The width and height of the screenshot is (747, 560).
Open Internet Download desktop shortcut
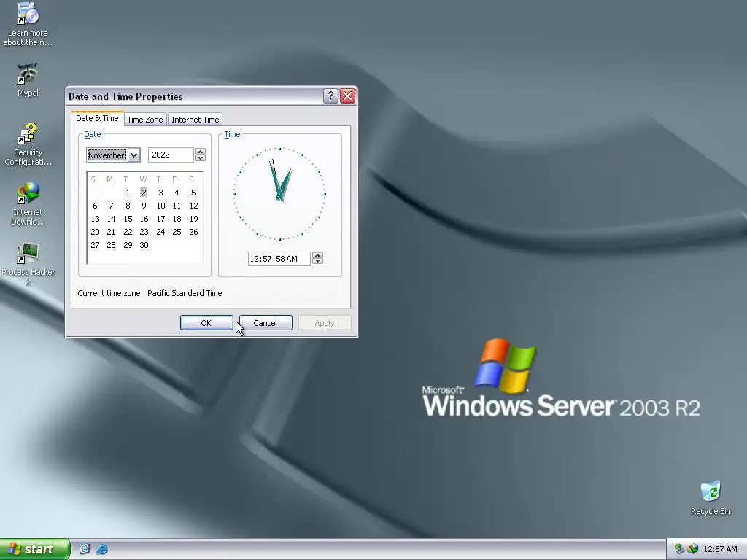click(x=28, y=204)
